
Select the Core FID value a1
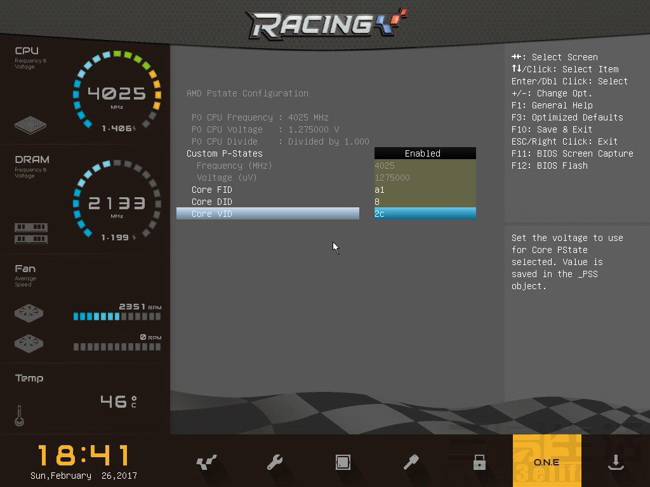click(425, 189)
